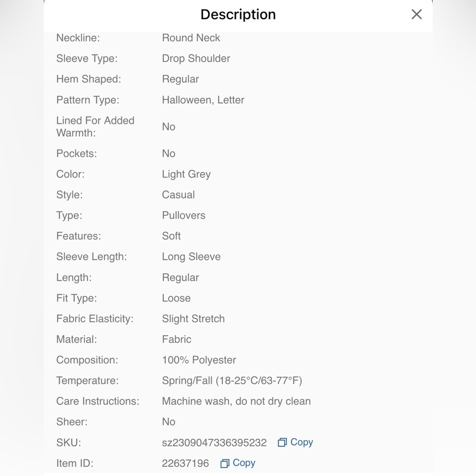
Task: Copy the SKU using the Copy link
Action: (301, 442)
